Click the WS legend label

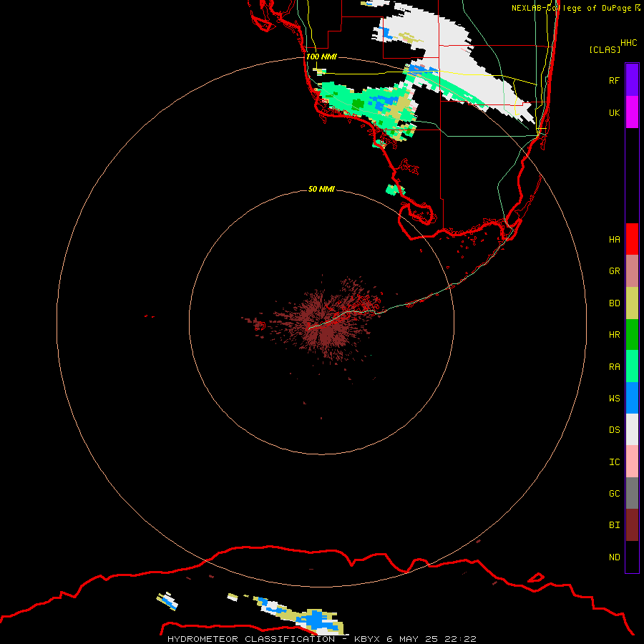pyautogui.click(x=614, y=398)
